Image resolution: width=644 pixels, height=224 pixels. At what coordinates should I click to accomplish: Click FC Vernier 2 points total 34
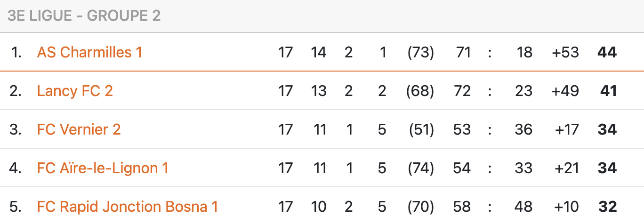click(x=607, y=129)
